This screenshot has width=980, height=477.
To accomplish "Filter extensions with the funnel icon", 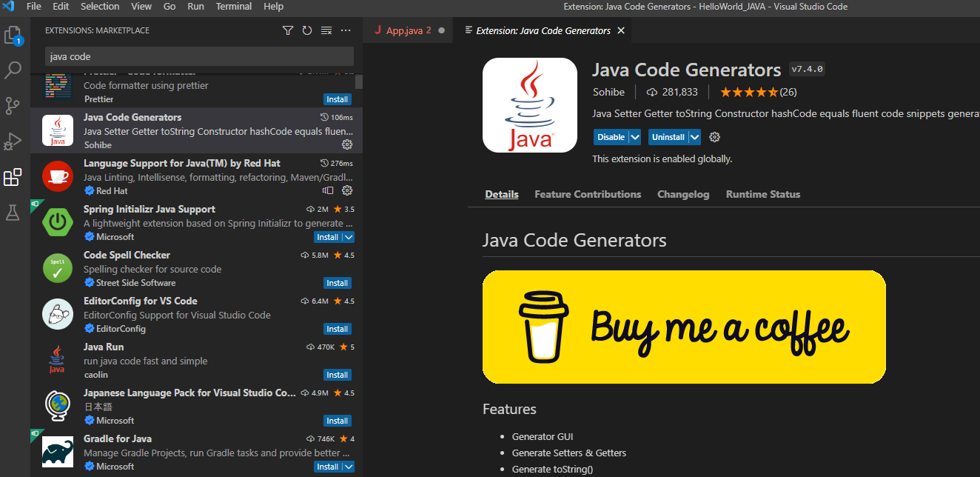I will tap(288, 30).
